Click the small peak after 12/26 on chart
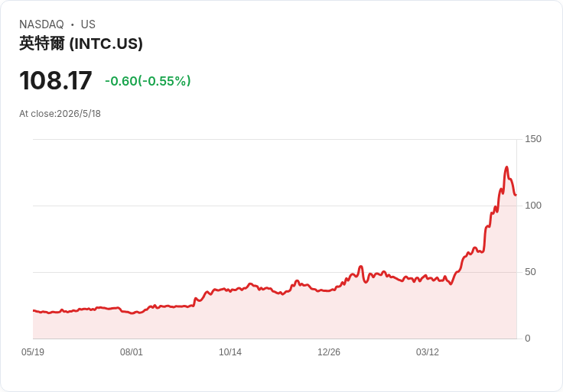Screen dimensions: 563x392 click(x=360, y=267)
